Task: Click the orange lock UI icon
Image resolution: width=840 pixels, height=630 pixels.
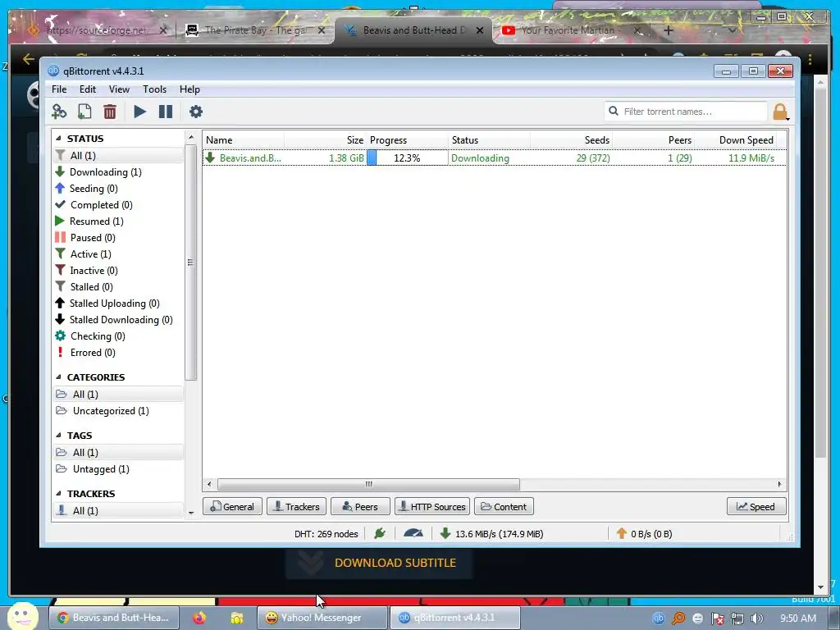Action: click(x=781, y=112)
